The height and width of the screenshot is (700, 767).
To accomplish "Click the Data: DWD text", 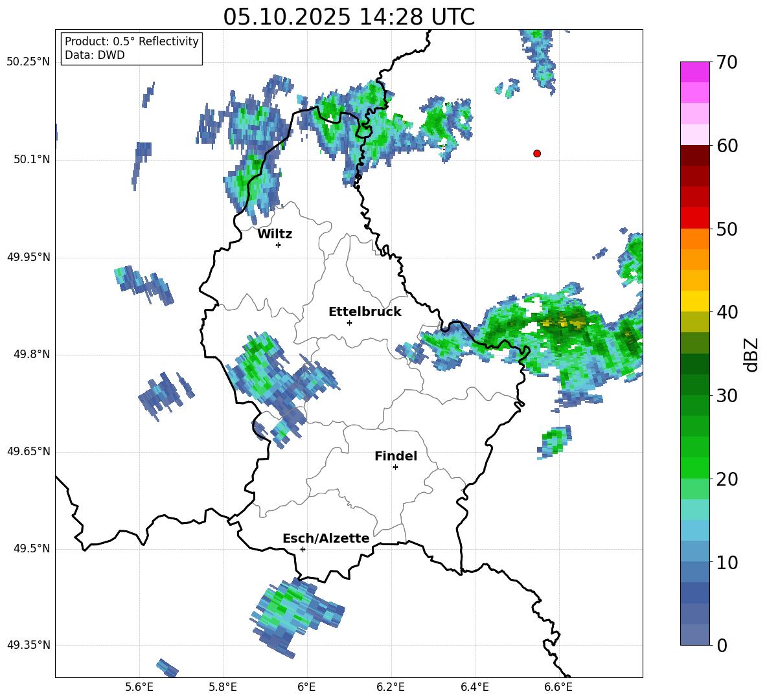I will point(95,55).
